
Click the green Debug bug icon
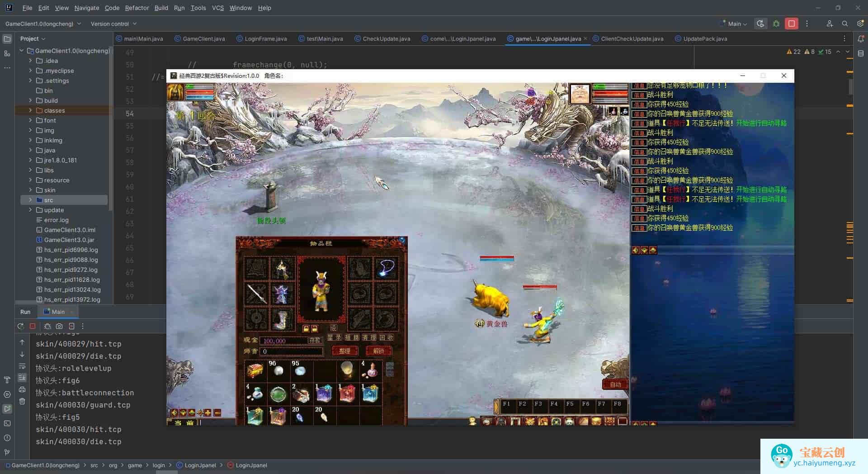click(x=776, y=24)
